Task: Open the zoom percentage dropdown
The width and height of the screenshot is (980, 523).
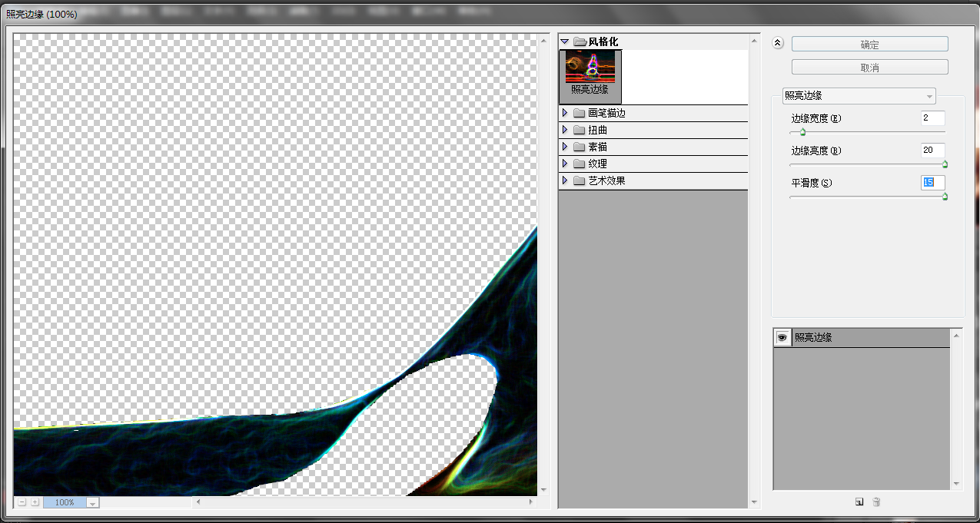Action: (x=92, y=502)
